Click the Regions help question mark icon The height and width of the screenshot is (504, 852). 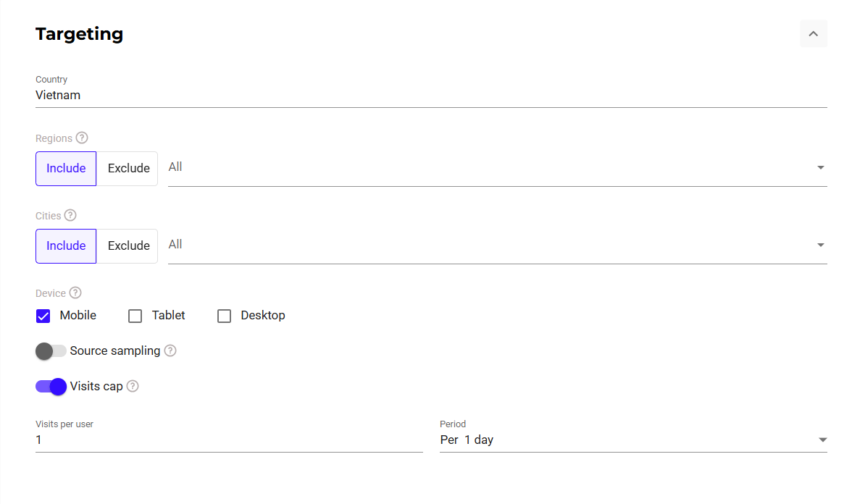[82, 138]
